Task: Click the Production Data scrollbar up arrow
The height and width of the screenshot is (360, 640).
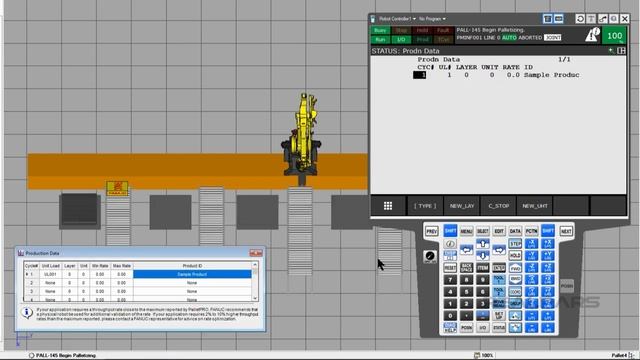Action: [x=255, y=265]
